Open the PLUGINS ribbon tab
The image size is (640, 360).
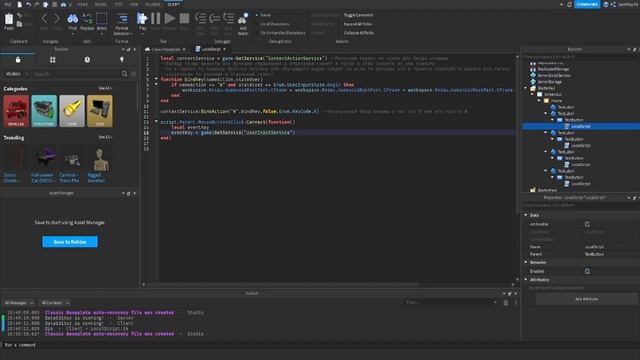pos(153,4)
